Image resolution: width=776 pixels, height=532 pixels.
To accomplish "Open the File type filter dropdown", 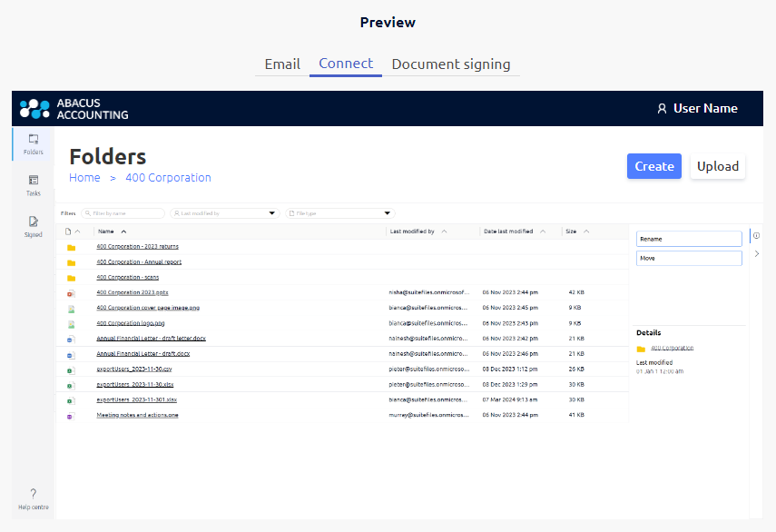I will click(339, 212).
